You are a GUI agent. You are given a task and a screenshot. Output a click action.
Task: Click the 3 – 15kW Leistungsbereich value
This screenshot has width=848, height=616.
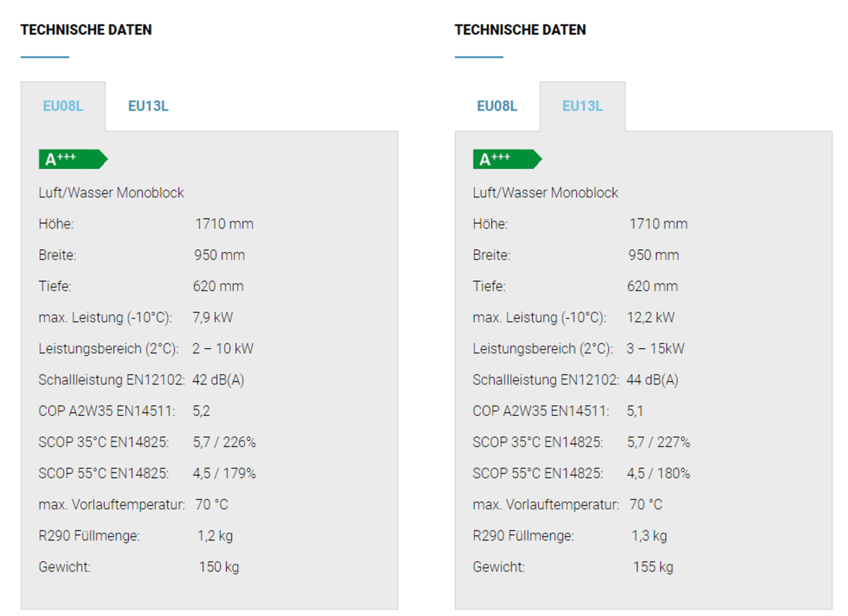point(655,348)
